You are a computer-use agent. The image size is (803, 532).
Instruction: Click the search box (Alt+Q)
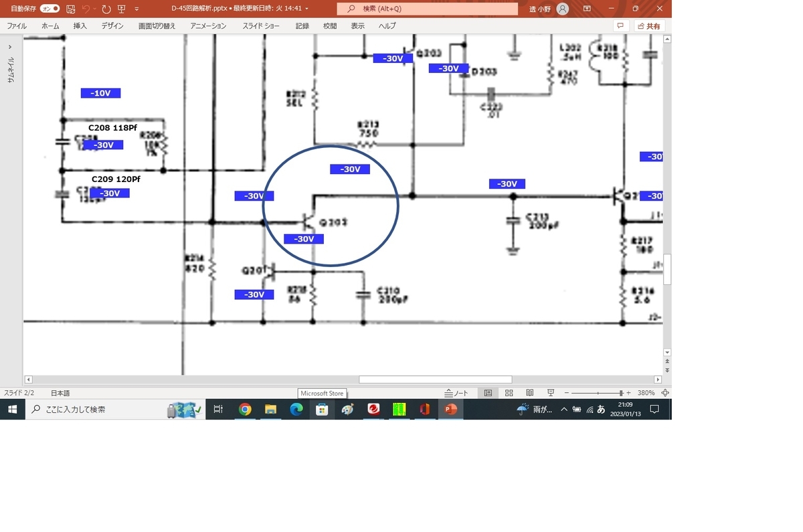[427, 9]
